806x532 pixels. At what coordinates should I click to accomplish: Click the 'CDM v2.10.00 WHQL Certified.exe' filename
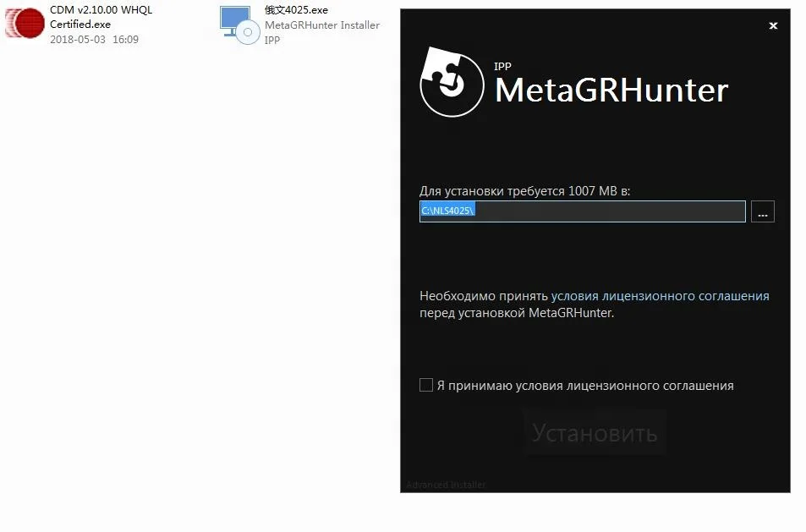point(101,17)
